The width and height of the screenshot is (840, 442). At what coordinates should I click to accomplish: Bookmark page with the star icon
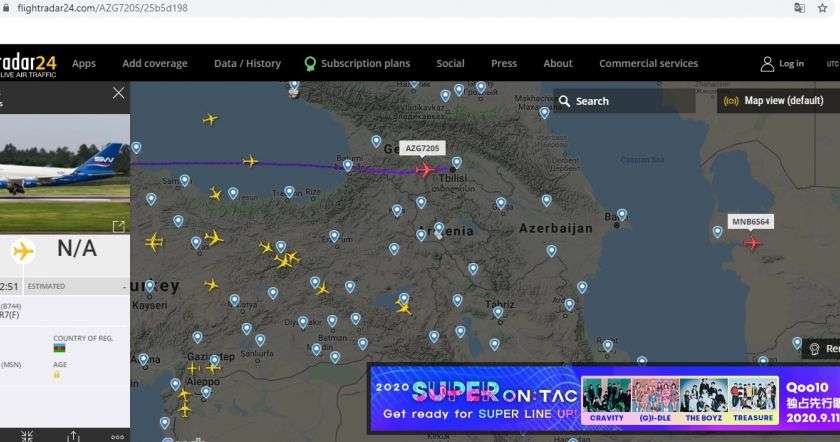coord(823,8)
